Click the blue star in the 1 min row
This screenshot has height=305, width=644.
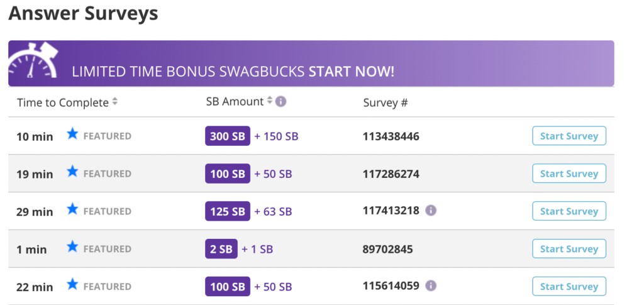(x=72, y=247)
